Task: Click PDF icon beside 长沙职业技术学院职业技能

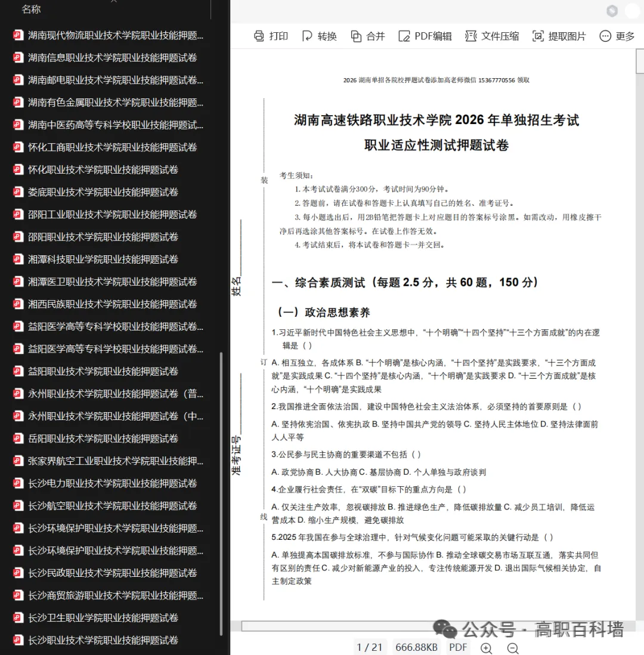Action: click(18, 640)
